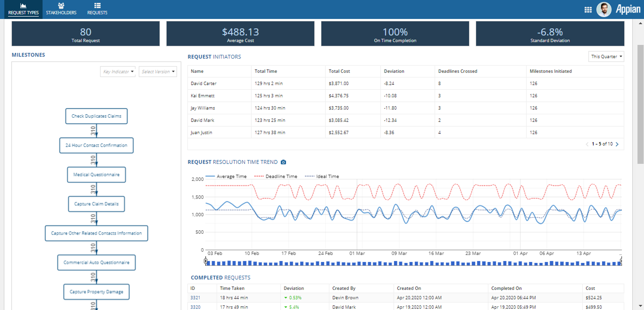Open the This Quarter dropdown

(x=606, y=57)
